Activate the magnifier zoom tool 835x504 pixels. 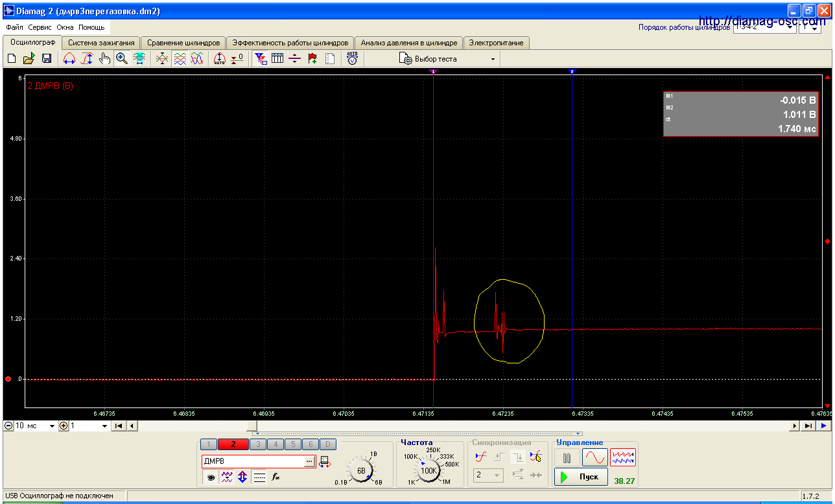[121, 59]
